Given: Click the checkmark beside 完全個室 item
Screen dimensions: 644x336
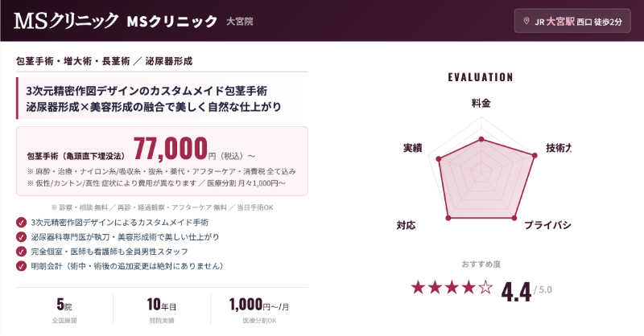Looking at the screenshot, I should (21, 251).
